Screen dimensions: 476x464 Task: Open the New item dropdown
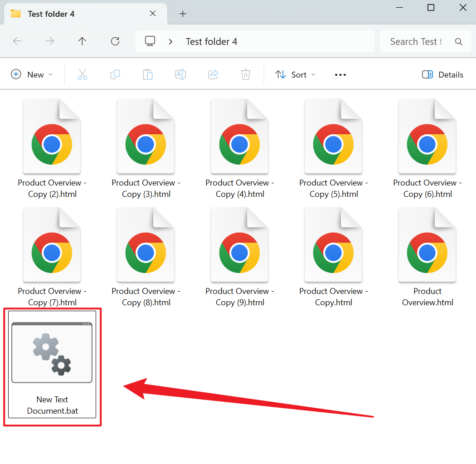(x=32, y=74)
